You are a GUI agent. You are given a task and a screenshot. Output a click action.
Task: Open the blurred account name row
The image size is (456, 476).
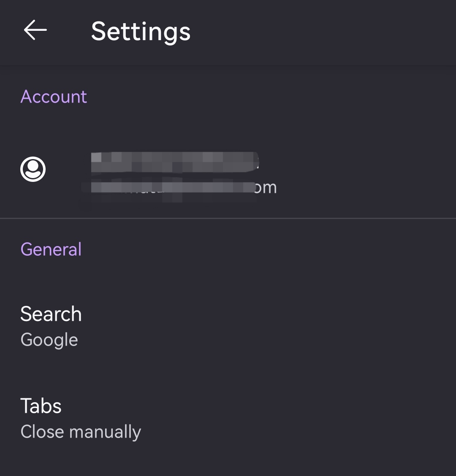pos(174,161)
